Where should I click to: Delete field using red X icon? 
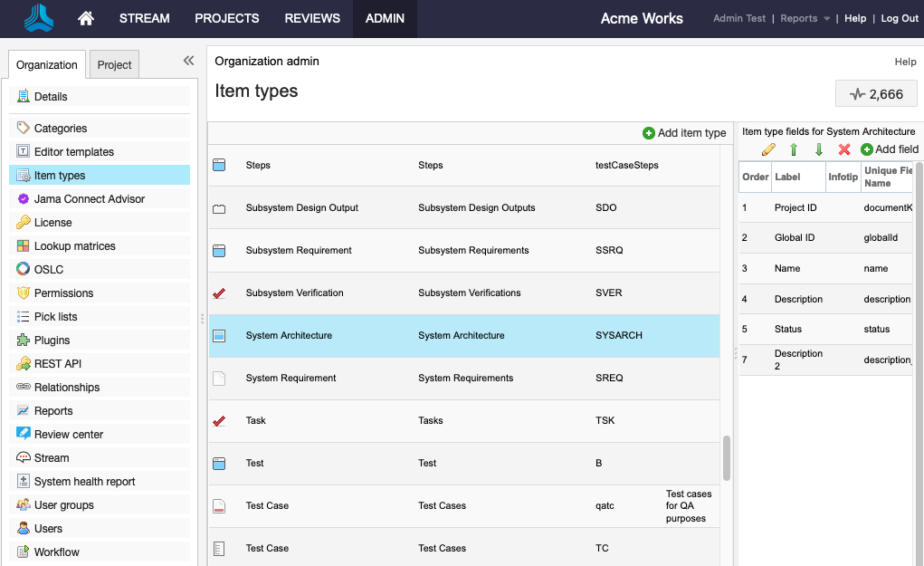tap(844, 149)
